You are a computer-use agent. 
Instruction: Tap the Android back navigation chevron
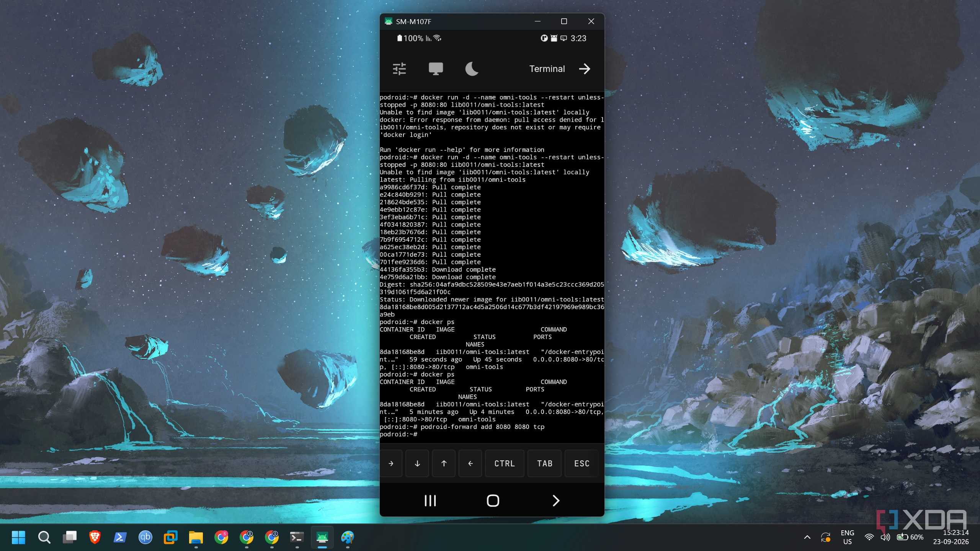[556, 500]
